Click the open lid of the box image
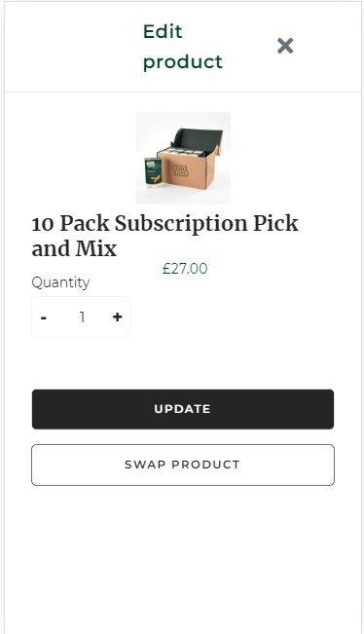 (198, 138)
